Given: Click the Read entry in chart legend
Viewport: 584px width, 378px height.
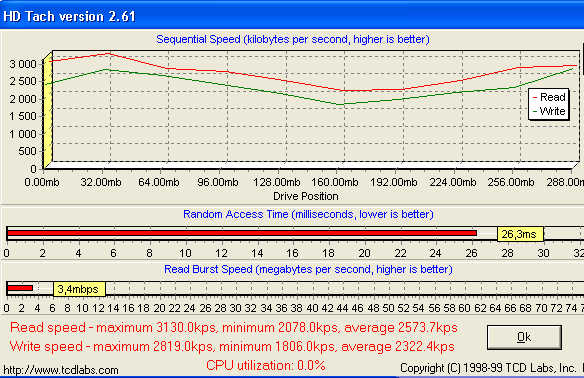Looking at the screenshot, I should coord(549,97).
